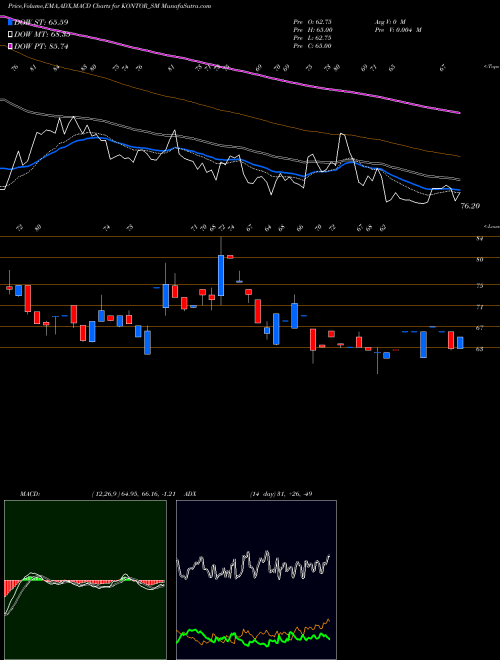Click the white DOW MT legend swatch

10,35
